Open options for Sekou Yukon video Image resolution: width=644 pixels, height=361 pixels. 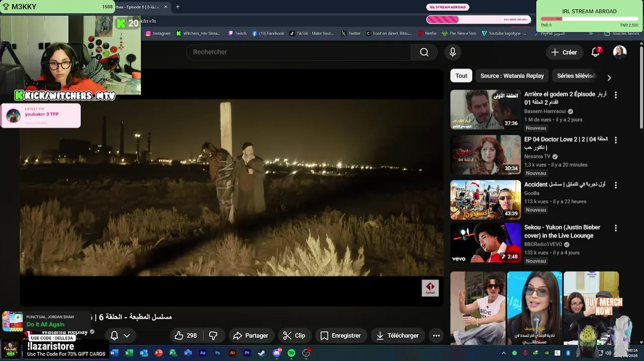pyautogui.click(x=615, y=228)
